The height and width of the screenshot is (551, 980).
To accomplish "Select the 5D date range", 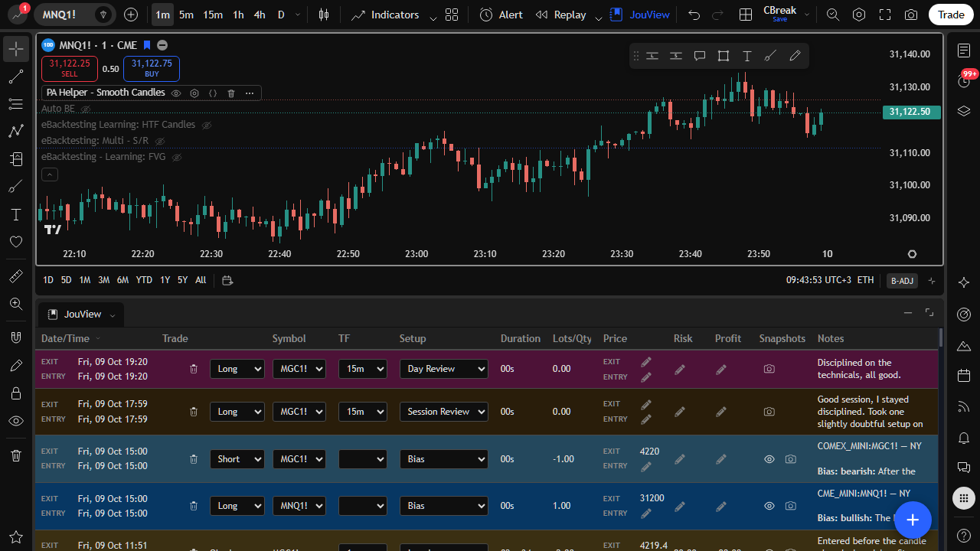I will 67,280.
